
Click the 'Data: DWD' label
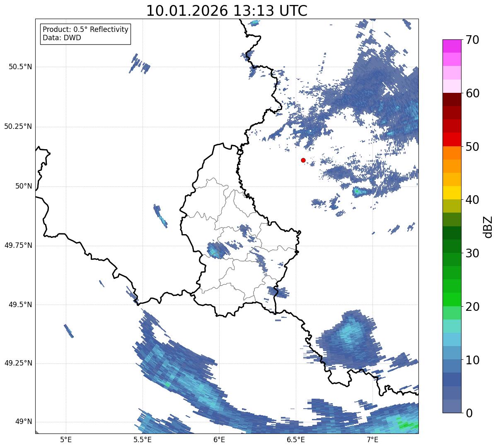62,38
